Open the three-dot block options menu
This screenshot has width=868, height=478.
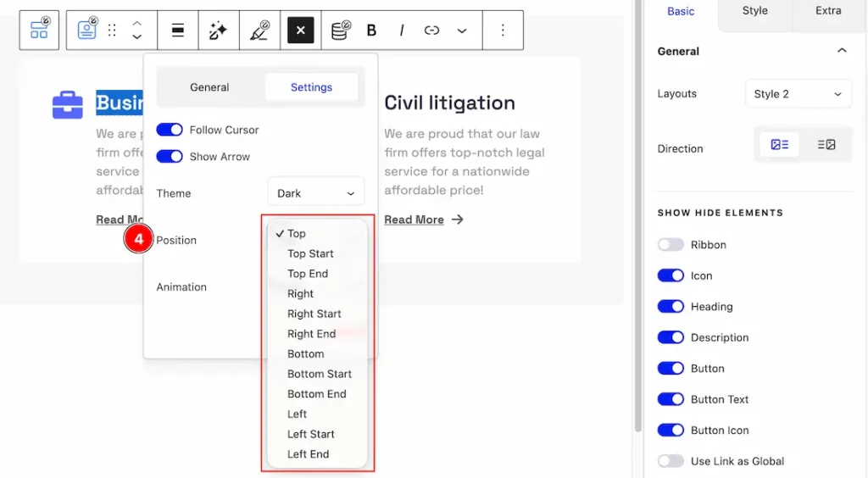503,31
